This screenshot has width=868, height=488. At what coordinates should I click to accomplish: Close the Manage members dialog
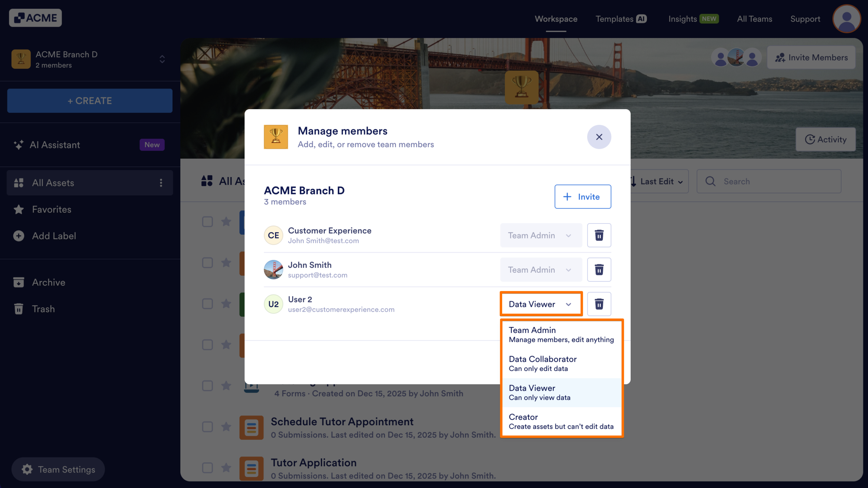(x=599, y=137)
